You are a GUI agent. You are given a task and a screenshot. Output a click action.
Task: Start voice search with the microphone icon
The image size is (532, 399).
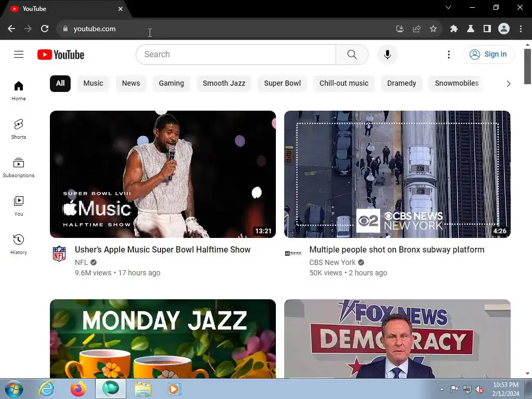point(388,54)
